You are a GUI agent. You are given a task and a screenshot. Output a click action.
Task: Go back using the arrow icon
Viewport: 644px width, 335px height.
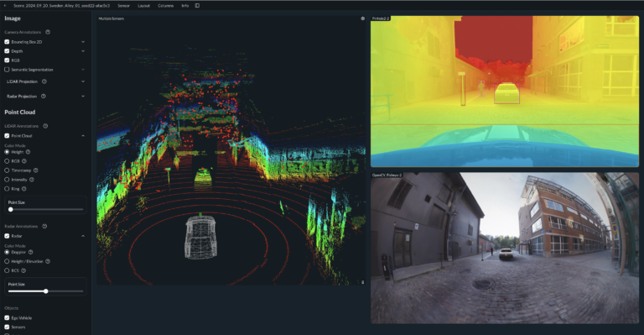5,6
